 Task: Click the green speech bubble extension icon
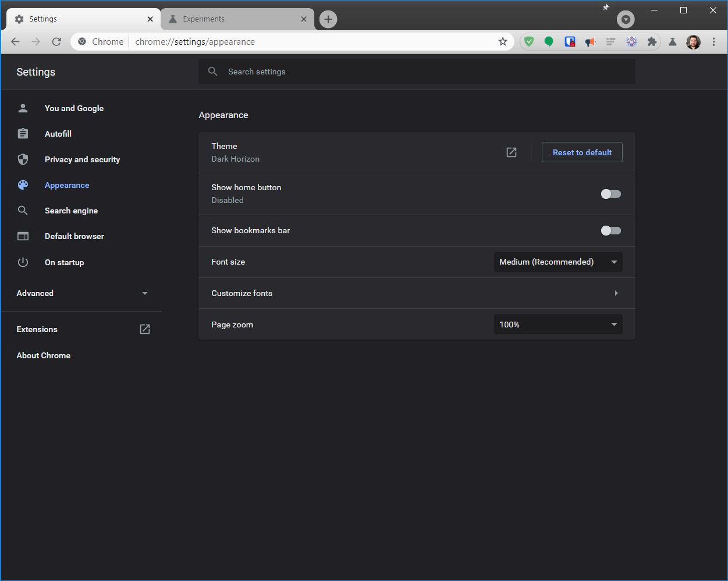click(548, 41)
